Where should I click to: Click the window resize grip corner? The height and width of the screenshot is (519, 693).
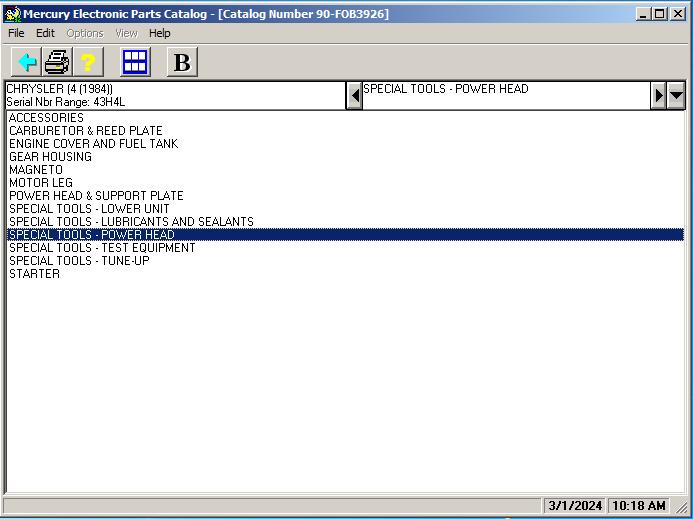[x=682, y=507]
